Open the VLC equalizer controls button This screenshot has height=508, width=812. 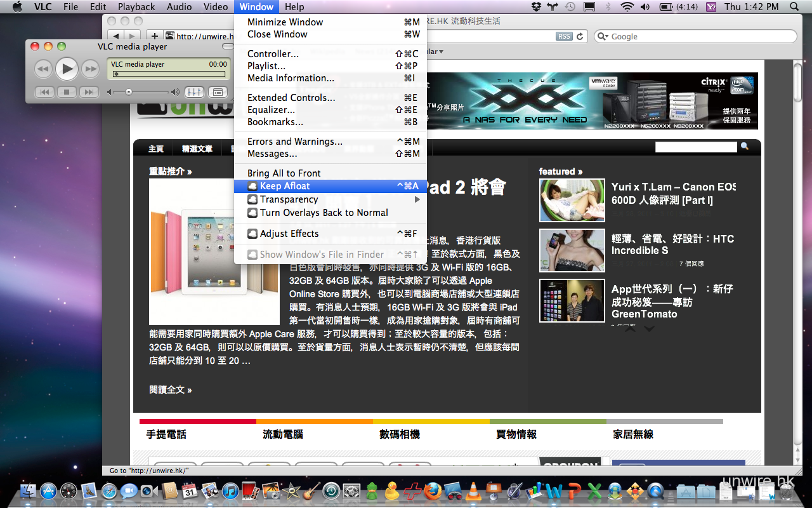click(194, 92)
